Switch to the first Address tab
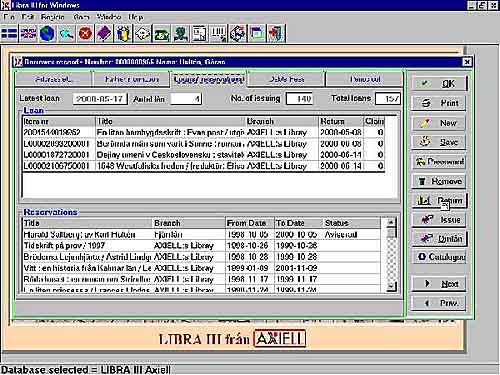Screen dimensions: 500x375 53,79
